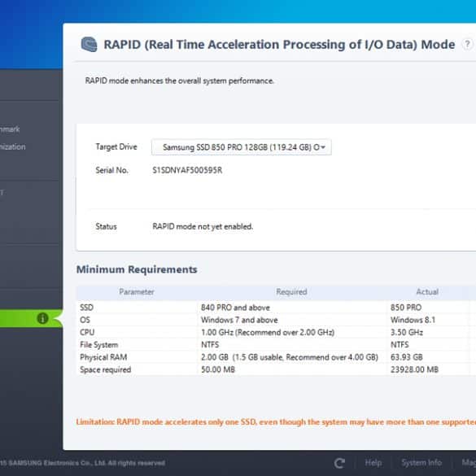The height and width of the screenshot is (476, 476).
Task: Open Help in the bottom bar
Action: click(373, 463)
